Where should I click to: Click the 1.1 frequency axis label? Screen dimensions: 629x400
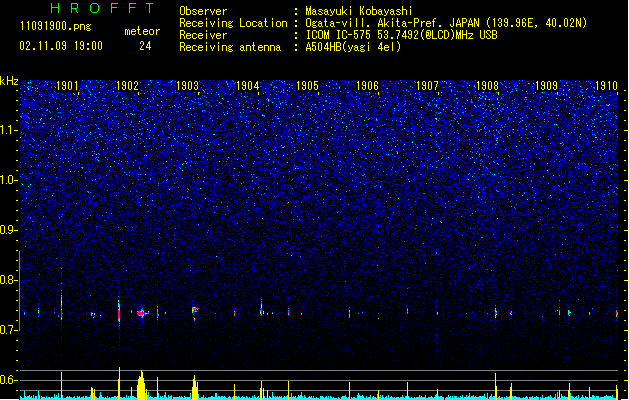9,130
